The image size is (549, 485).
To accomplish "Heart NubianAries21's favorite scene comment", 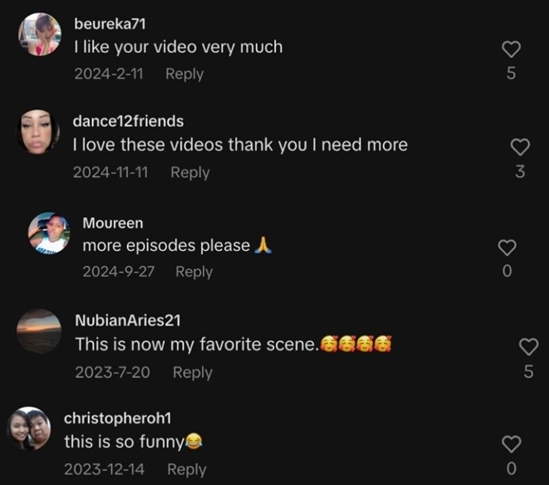I will tap(528, 347).
